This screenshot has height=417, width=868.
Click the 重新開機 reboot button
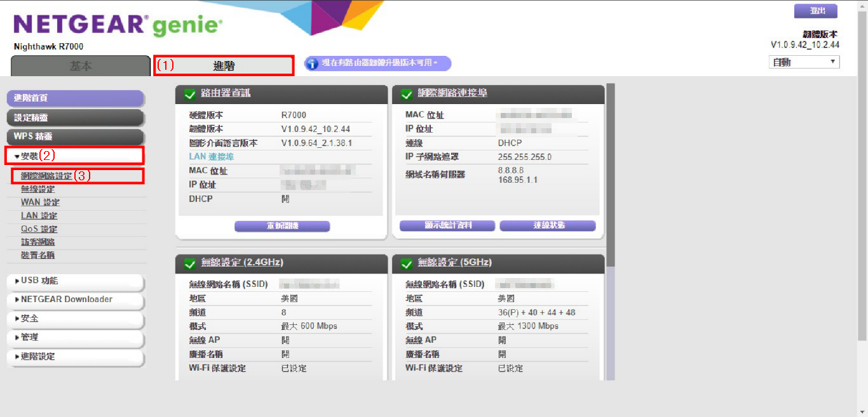click(x=282, y=226)
